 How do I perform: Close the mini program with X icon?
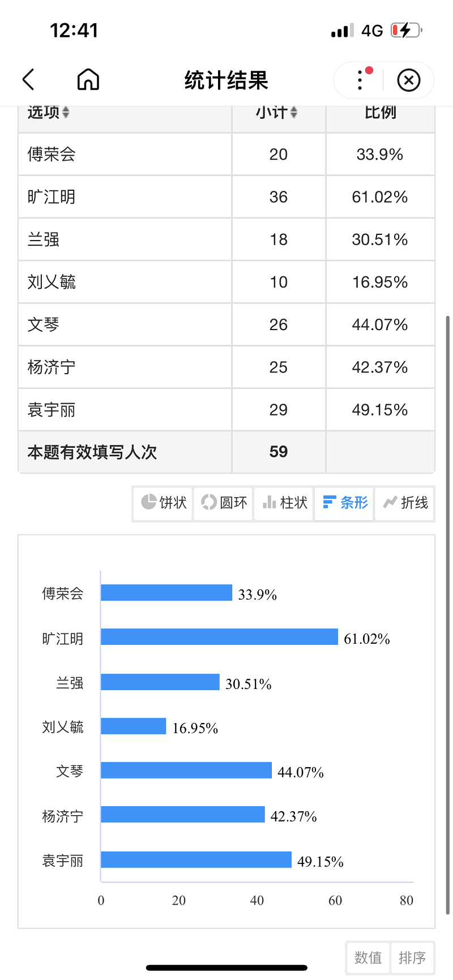(x=408, y=80)
